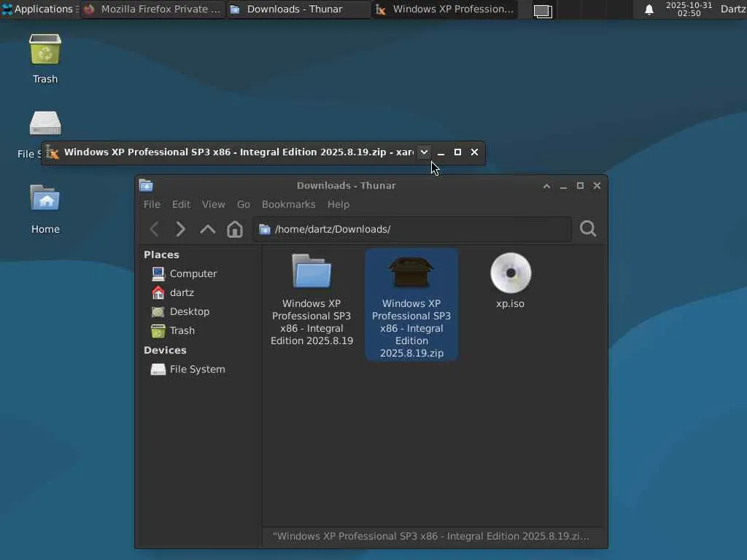Click the Thunar status bar text
This screenshot has height=560, width=747.
pos(431,536)
